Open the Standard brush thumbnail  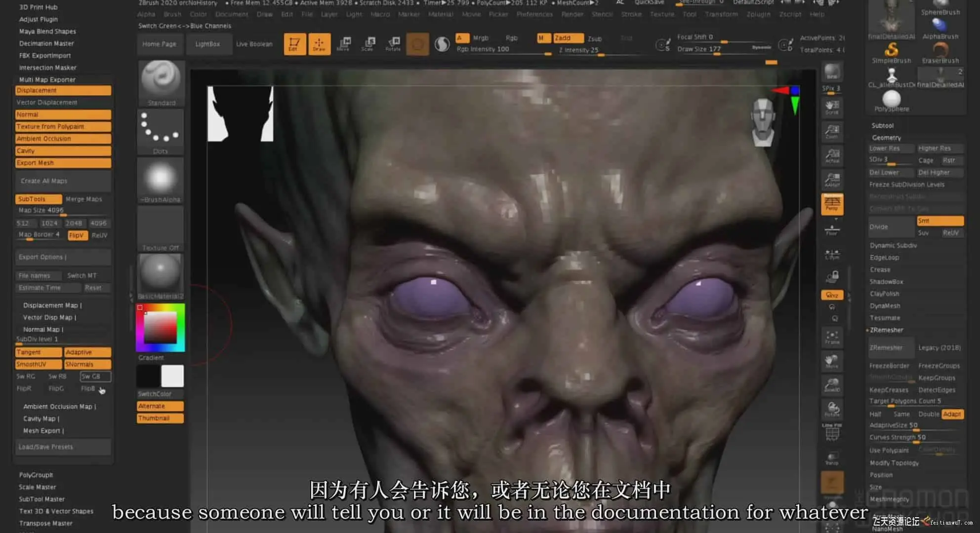point(161,81)
